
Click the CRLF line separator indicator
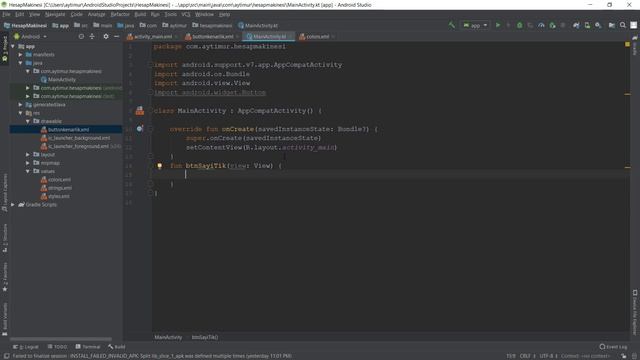coord(527,356)
